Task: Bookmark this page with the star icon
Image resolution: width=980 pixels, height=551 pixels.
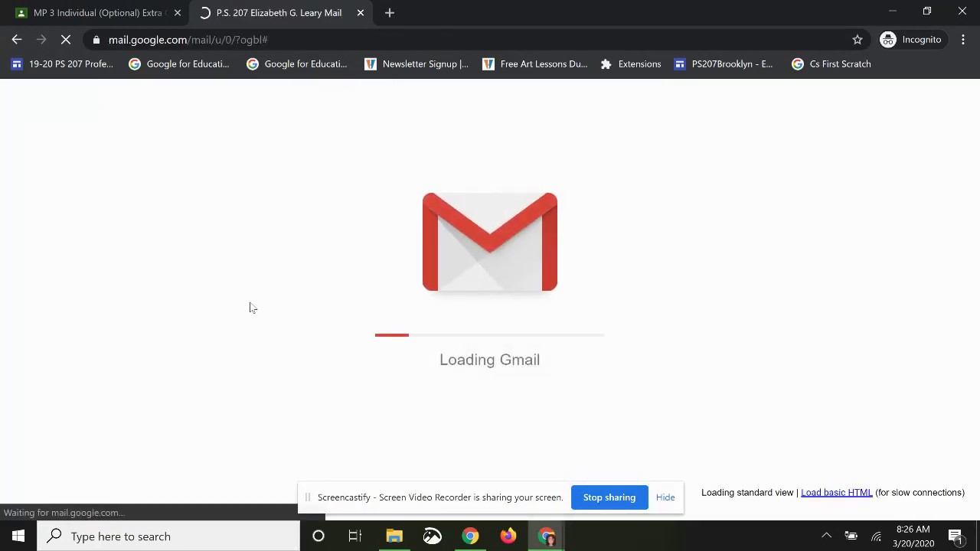Action: 857,40
